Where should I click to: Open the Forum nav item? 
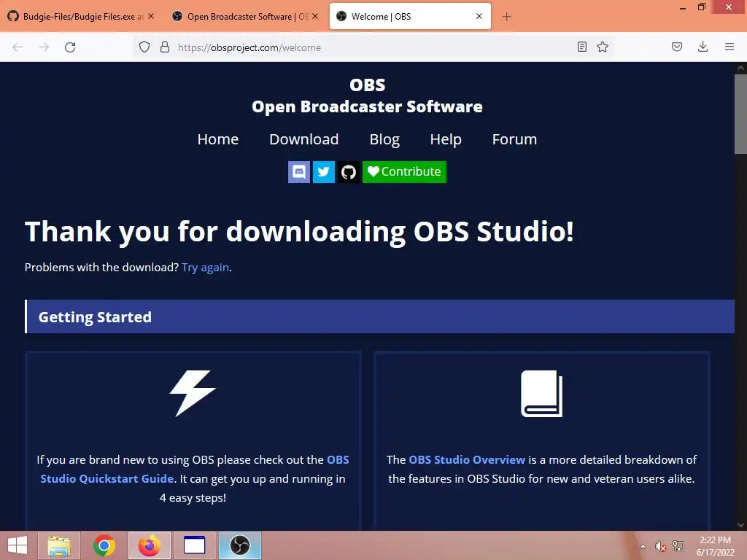514,139
